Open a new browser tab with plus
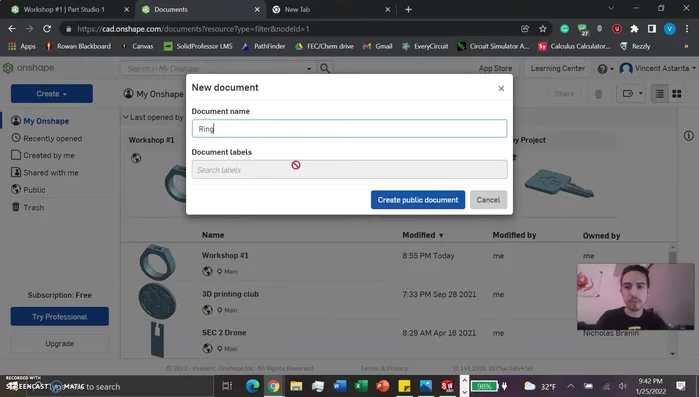This screenshot has width=699, height=397. [x=408, y=9]
